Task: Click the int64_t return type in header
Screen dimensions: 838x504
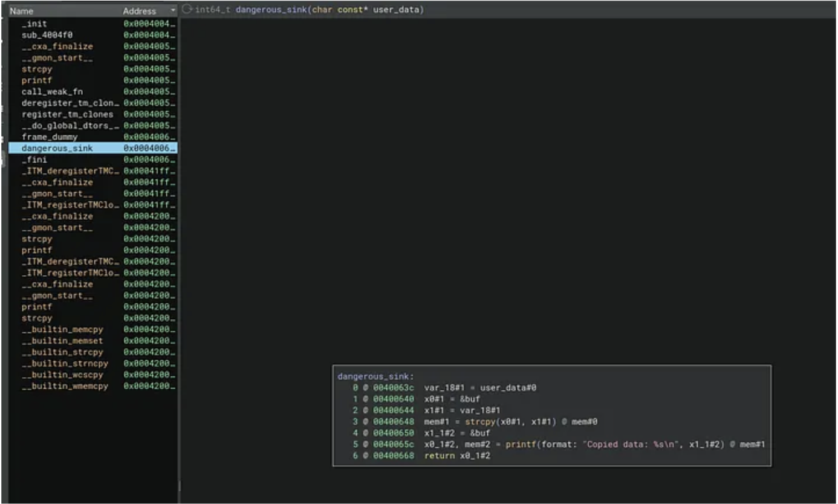Action: (x=212, y=10)
